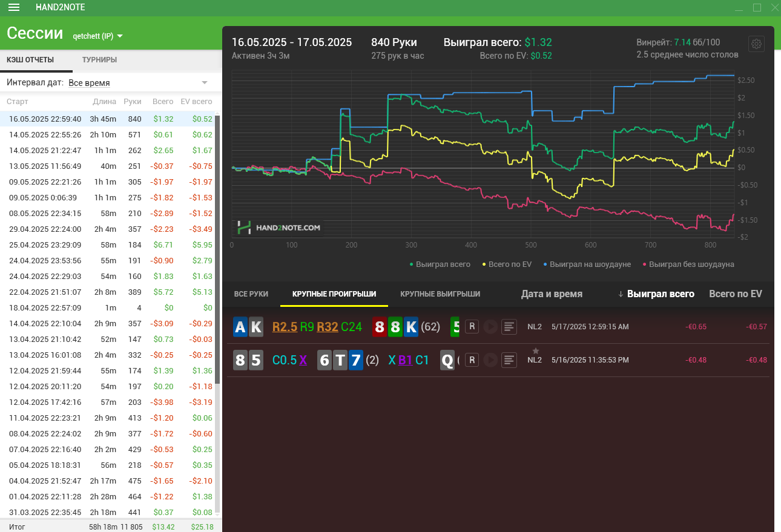Select session 12.04.2025 20:11:20
This screenshot has width=781, height=532.
(x=107, y=387)
